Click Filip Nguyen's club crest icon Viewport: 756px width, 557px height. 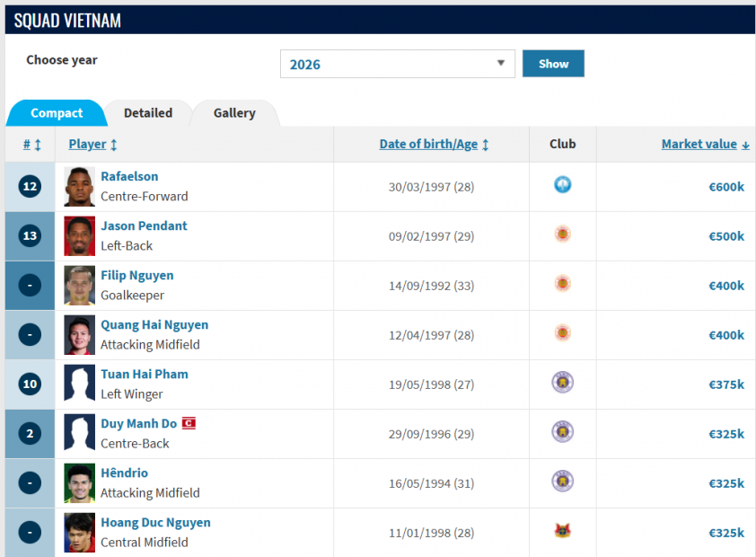click(563, 284)
